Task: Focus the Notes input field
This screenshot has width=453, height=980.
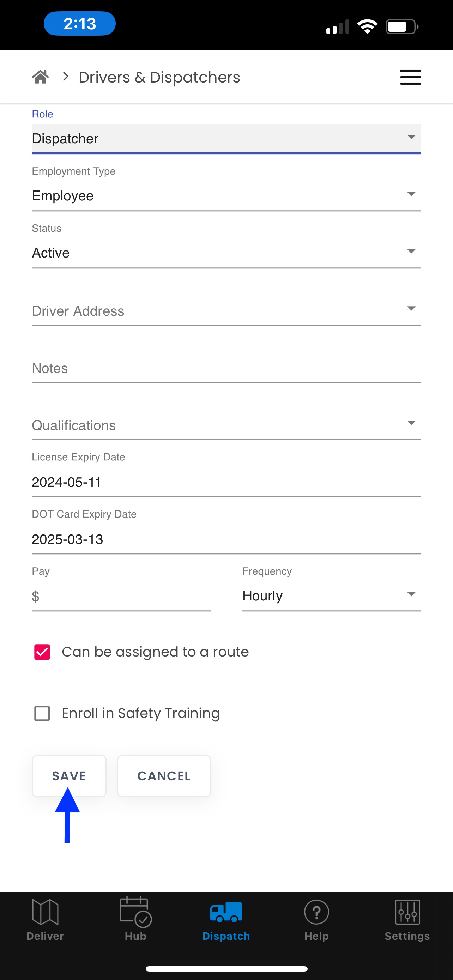Action: (x=226, y=368)
